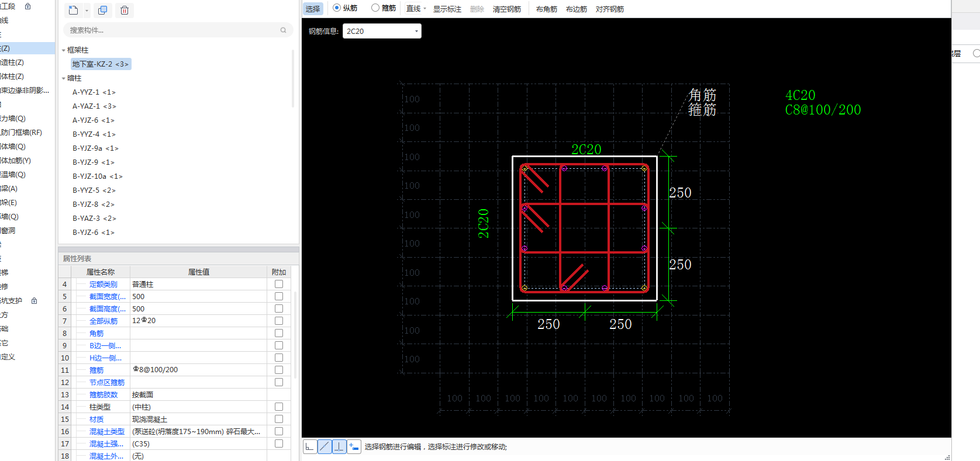Select B-YAZ-3 <2> in the list
The width and height of the screenshot is (980, 461).
[x=94, y=219]
